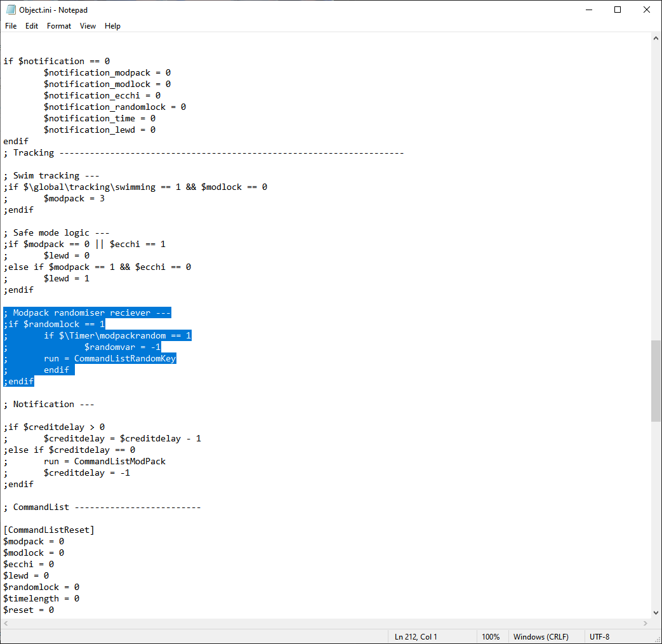The width and height of the screenshot is (662, 644).
Task: Click the '; Notification ---' comment line
Action: [x=49, y=405]
